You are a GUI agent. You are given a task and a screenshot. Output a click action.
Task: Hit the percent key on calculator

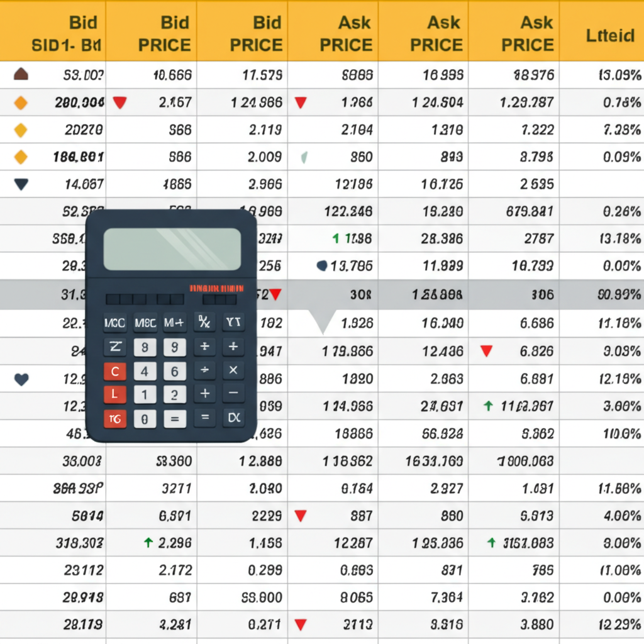[204, 323]
